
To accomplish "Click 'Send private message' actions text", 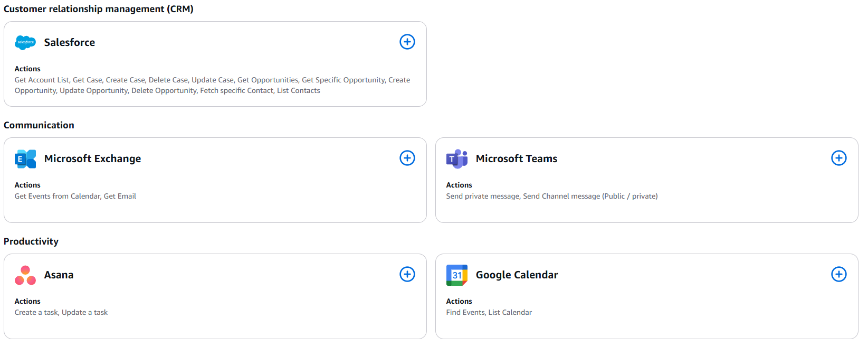I will (552, 196).
